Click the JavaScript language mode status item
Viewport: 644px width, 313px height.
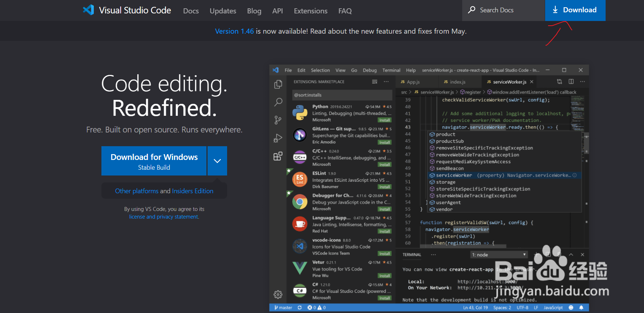553,308
